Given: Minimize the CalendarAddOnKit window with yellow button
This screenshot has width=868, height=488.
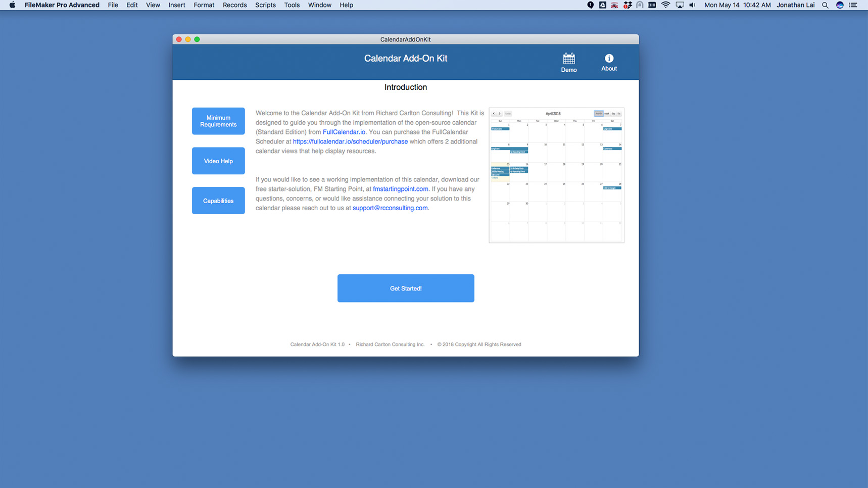Looking at the screenshot, I should 188,39.
